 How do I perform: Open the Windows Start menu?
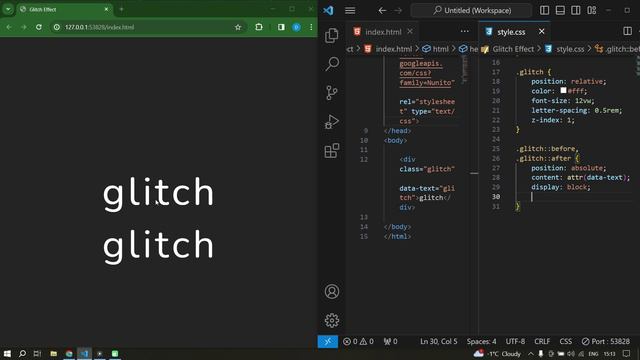[7, 353]
